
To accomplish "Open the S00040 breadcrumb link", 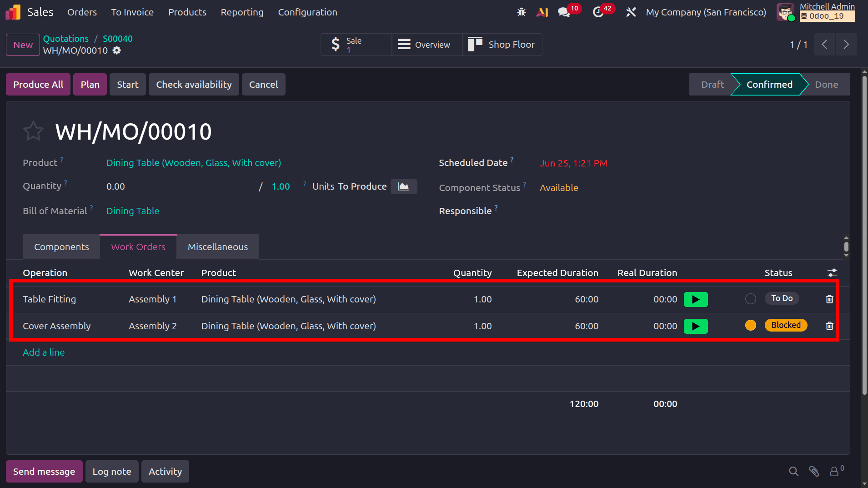I will [x=118, y=39].
